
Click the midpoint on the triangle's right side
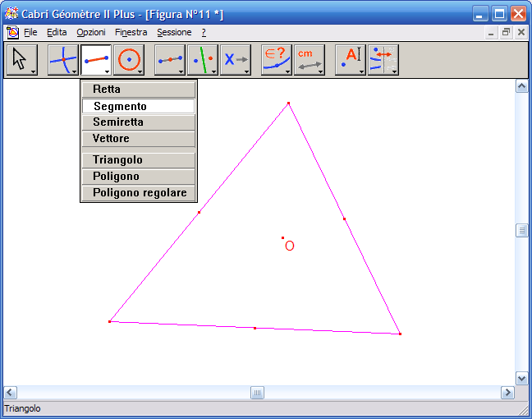pos(344,219)
